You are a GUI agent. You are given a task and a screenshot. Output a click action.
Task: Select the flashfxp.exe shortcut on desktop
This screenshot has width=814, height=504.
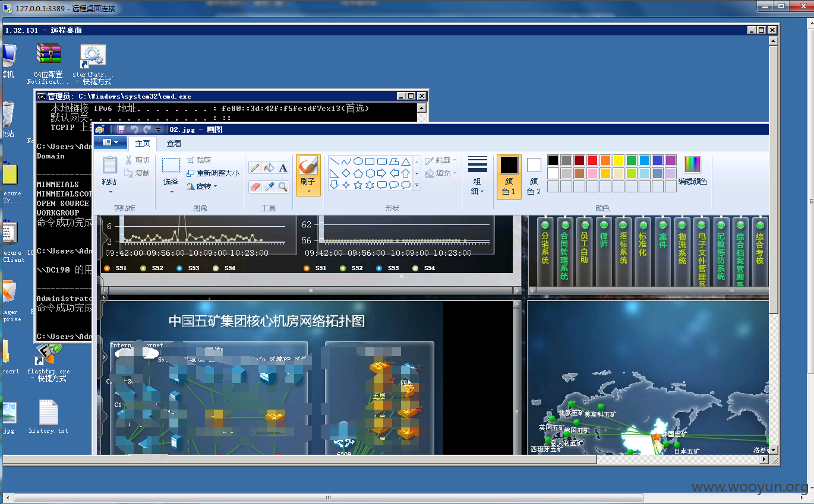48,362
